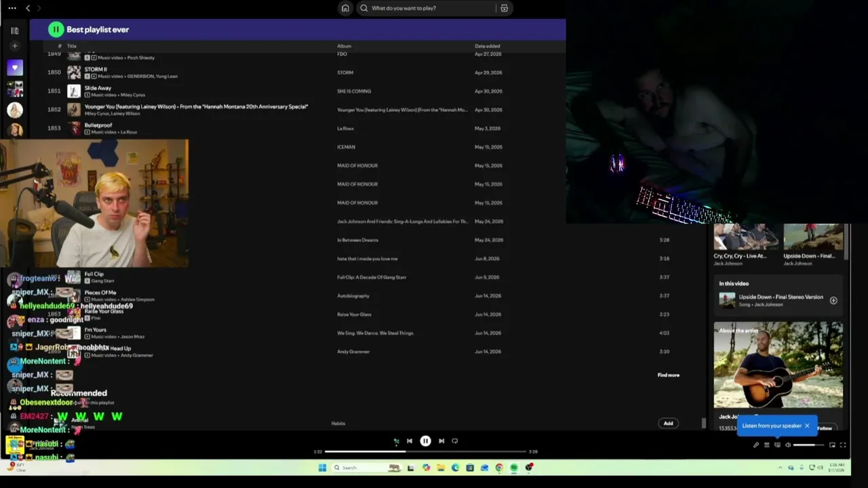This screenshot has width=868, height=488.
Task: Add the recommended song with Add button
Action: 668,424
